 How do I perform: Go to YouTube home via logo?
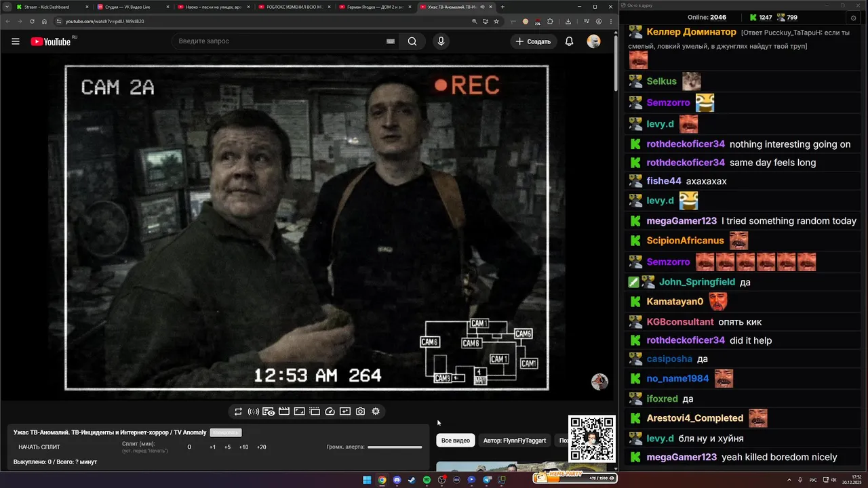(51, 41)
